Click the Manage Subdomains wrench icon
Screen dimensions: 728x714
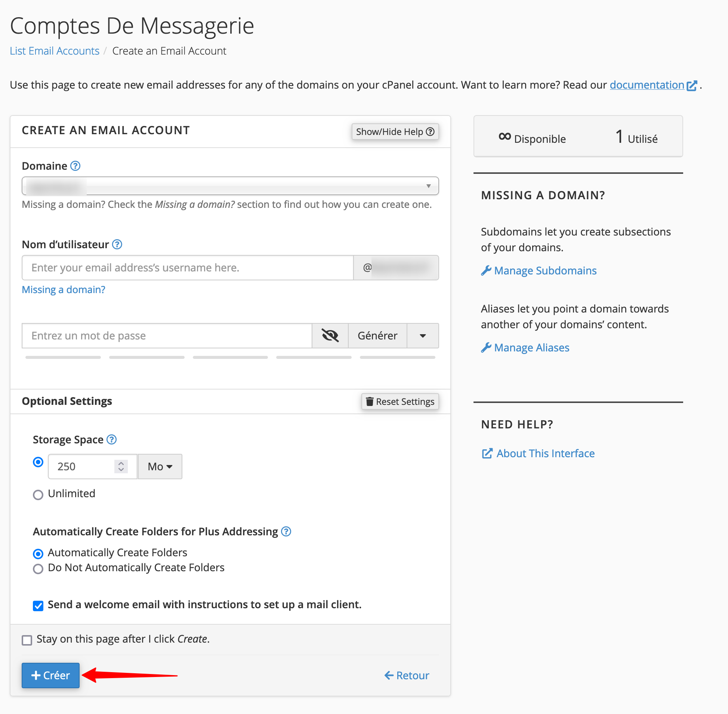486,270
